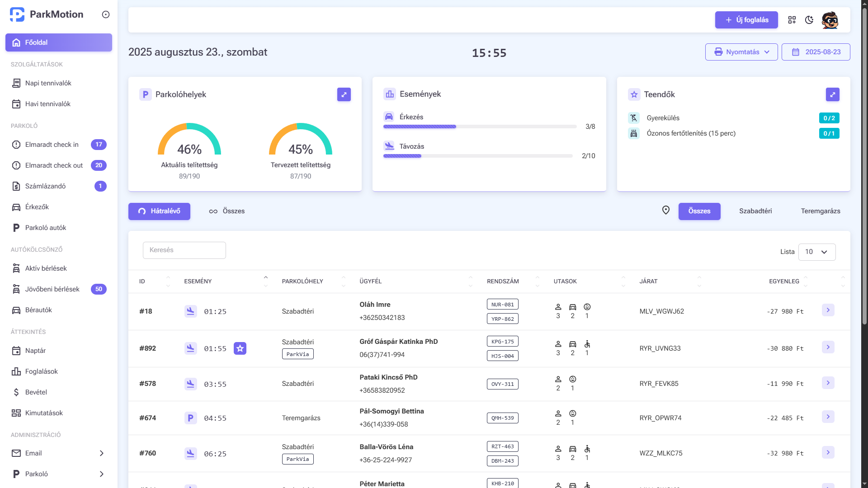Select the Teremgarázs tab

point(820,211)
